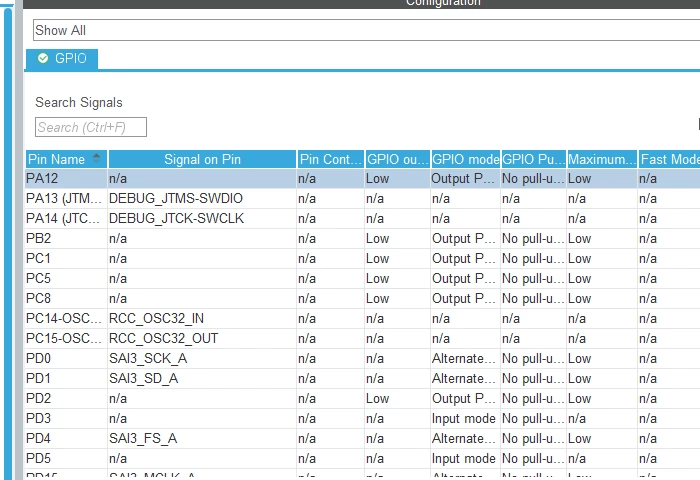Open the Show All dropdown filter

366,30
